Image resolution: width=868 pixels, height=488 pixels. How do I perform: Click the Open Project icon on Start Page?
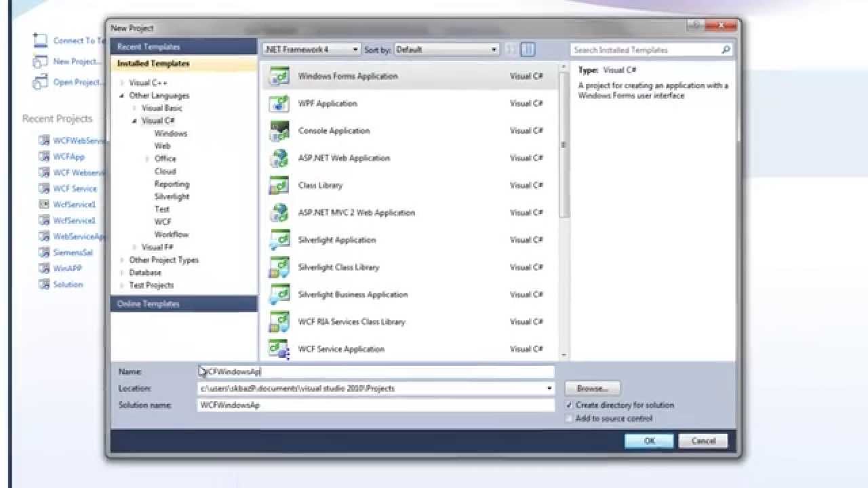tap(41, 82)
